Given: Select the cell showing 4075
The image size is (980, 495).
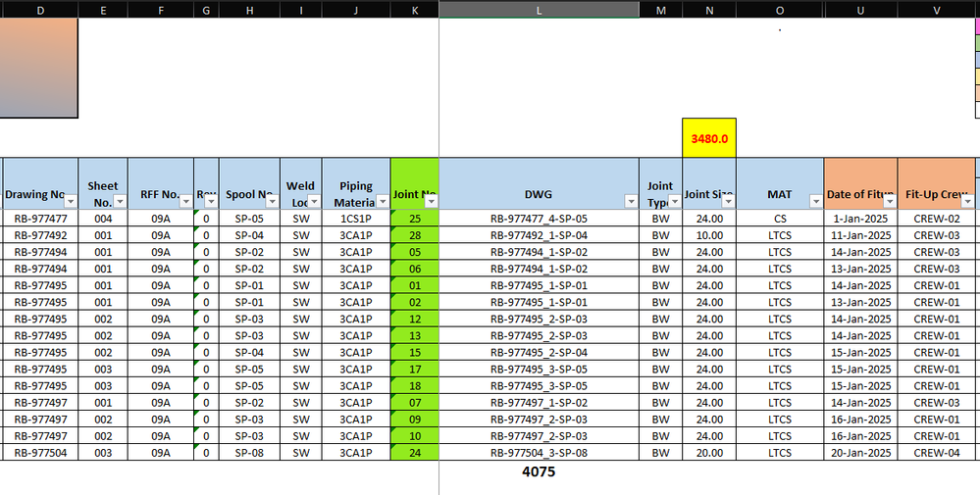Looking at the screenshot, I should (x=539, y=471).
